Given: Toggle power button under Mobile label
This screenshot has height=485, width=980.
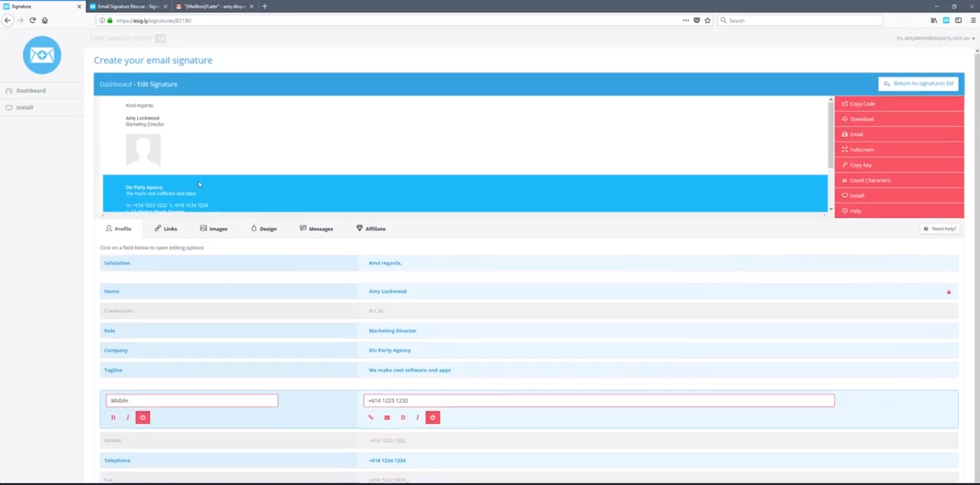Looking at the screenshot, I should 143,418.
